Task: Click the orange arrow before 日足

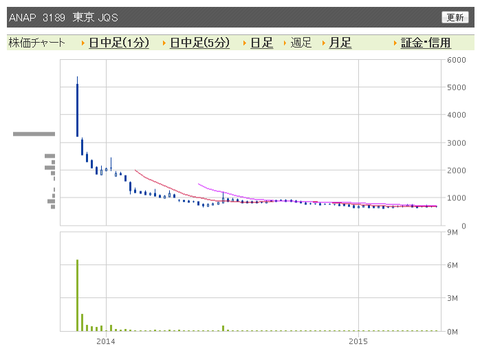Action: pos(244,43)
